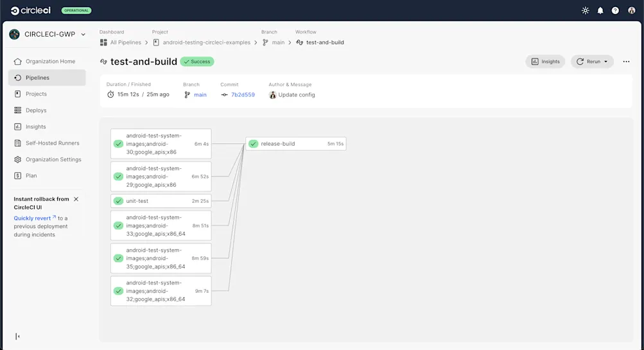
Task: Open Self-Hosted Runners in the sidebar
Action: [x=47, y=143]
